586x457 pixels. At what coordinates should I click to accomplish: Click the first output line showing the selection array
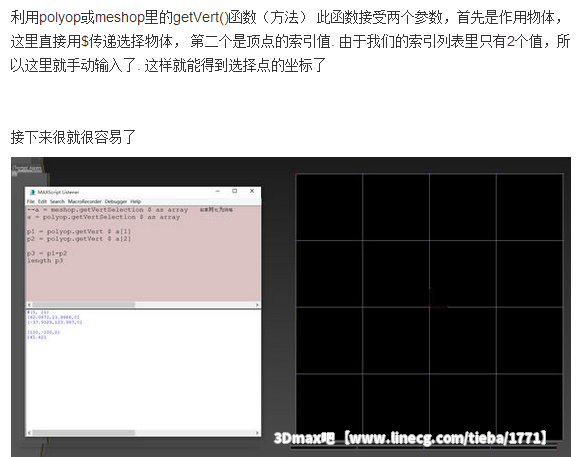[37, 312]
